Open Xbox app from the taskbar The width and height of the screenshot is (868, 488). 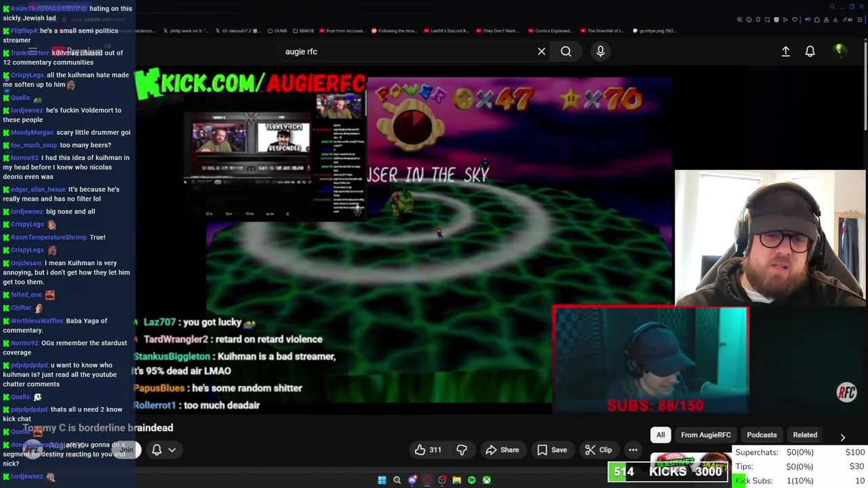(x=486, y=480)
